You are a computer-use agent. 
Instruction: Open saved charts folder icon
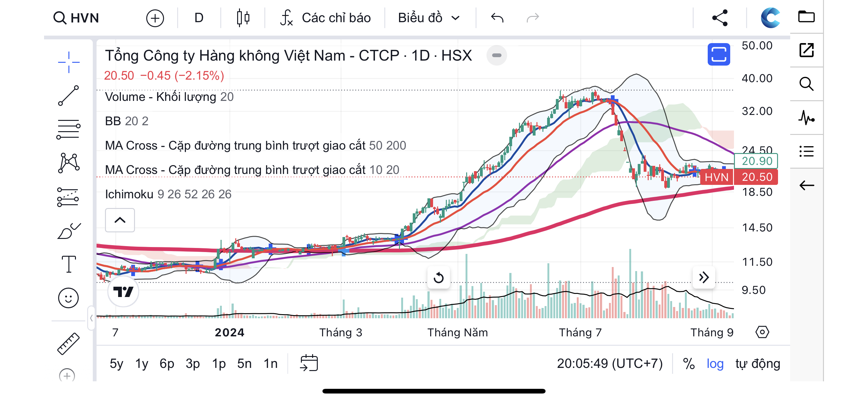[806, 17]
